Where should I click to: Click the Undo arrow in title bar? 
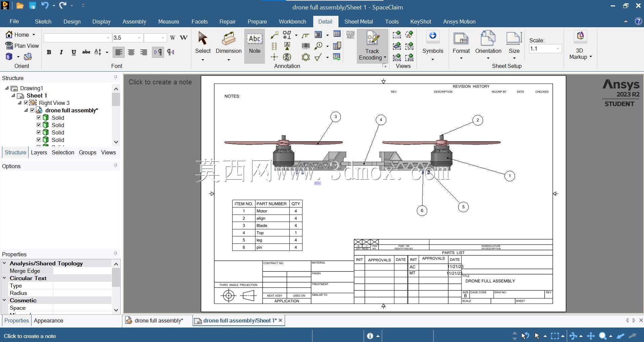(x=45, y=5)
